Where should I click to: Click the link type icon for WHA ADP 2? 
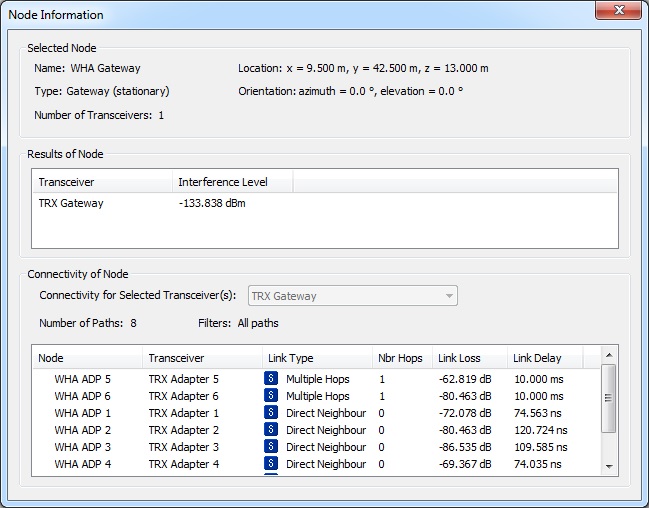click(x=271, y=430)
